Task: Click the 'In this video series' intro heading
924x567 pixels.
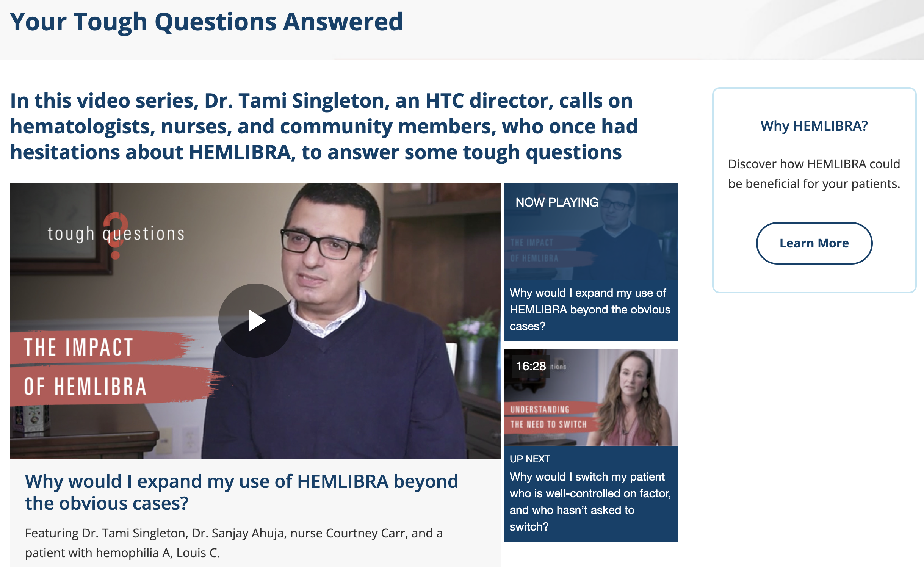Action: pos(324,126)
